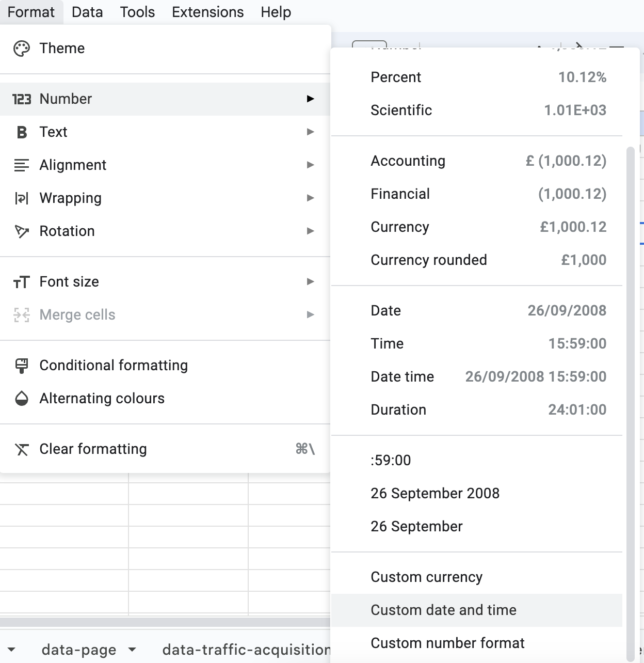Open the Extensions menu
The height and width of the screenshot is (663, 644).
click(207, 12)
